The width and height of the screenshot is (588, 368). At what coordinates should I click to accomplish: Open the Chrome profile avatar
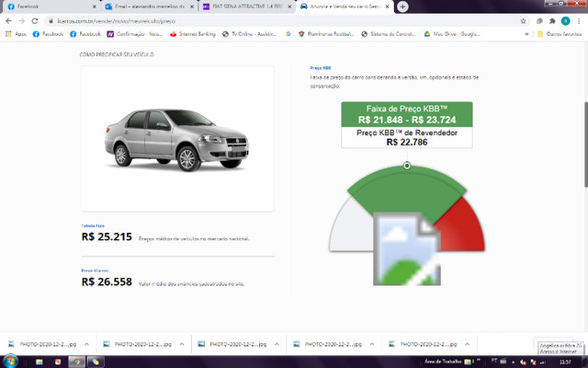565,21
